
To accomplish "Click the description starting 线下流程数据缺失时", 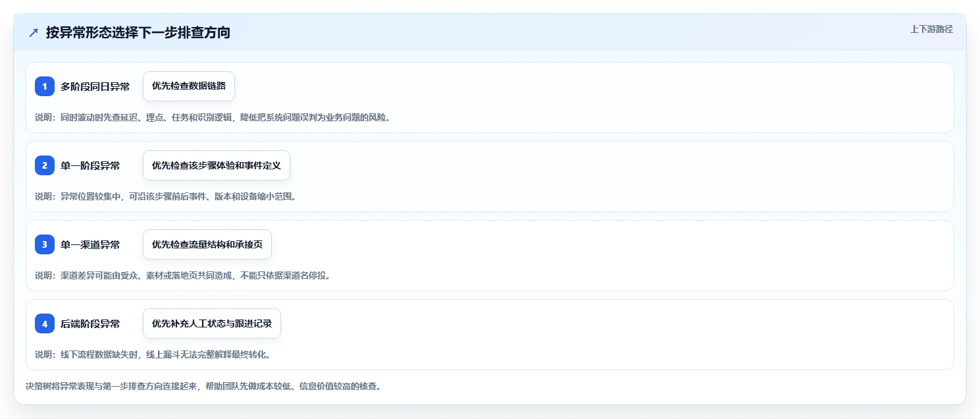I will click(153, 354).
